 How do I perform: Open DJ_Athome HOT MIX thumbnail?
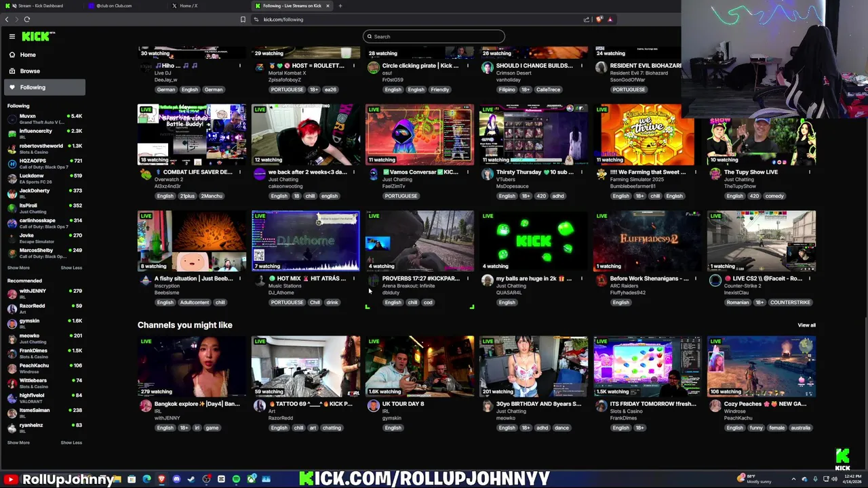[x=306, y=241]
